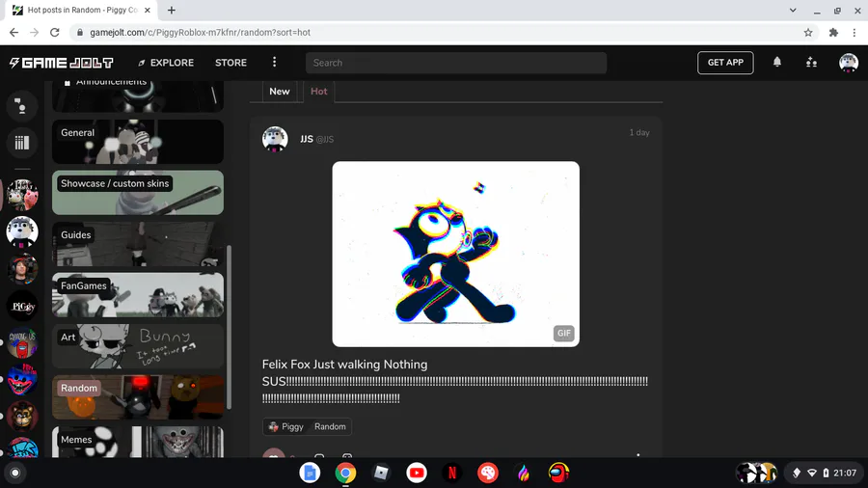Screen dimensions: 868x488
Task: Open the tab search chevron
Action: pos(793,10)
